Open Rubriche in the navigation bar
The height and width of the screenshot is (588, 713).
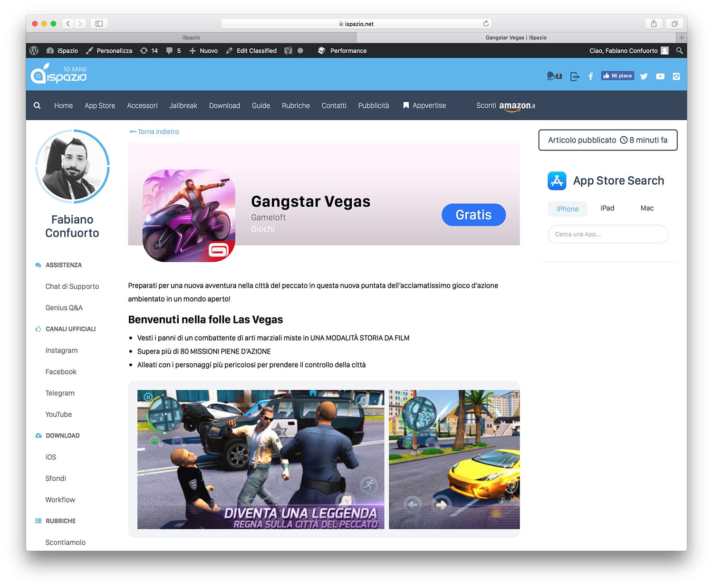[x=296, y=105]
